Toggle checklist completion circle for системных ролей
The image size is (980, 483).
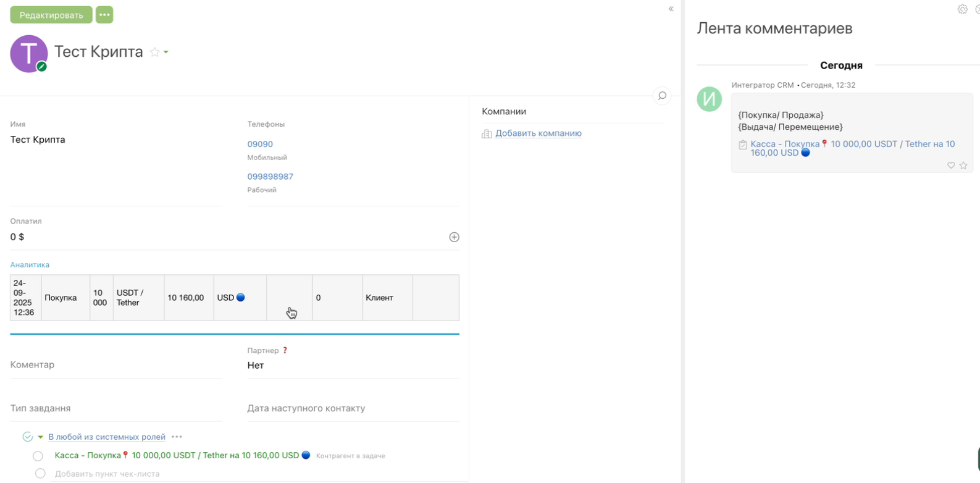pyautogui.click(x=28, y=437)
